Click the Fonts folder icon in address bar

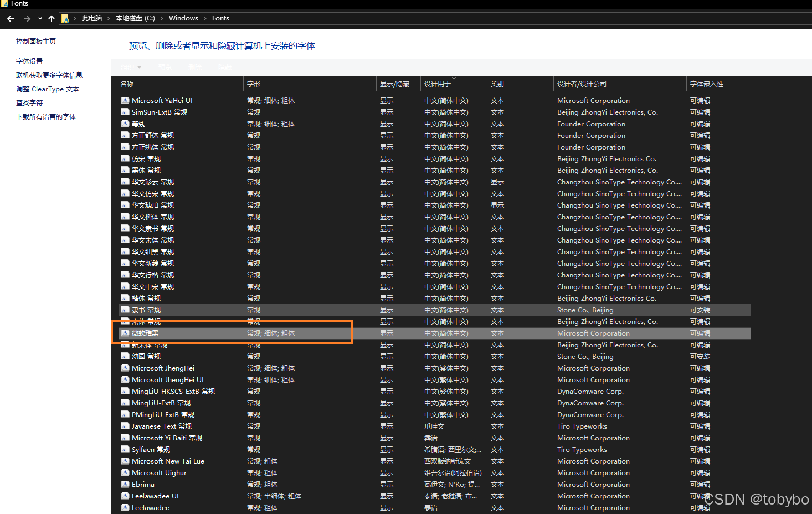coord(65,19)
